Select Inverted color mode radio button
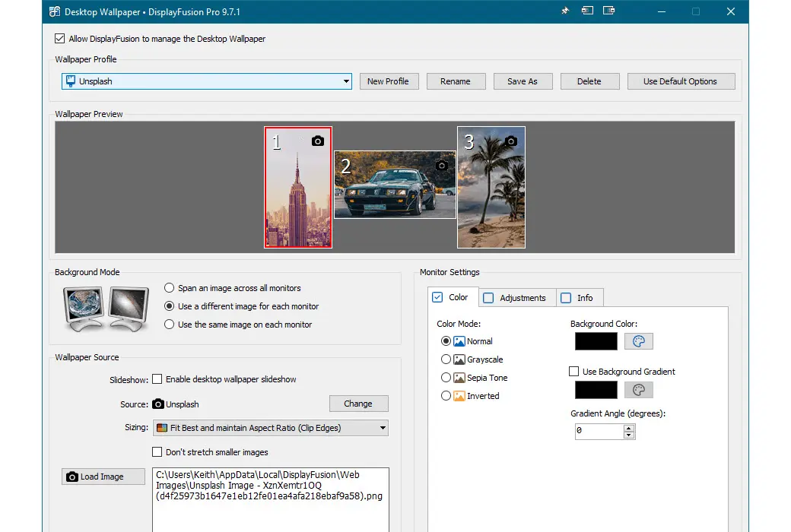Image resolution: width=791 pixels, height=532 pixels. (x=446, y=395)
